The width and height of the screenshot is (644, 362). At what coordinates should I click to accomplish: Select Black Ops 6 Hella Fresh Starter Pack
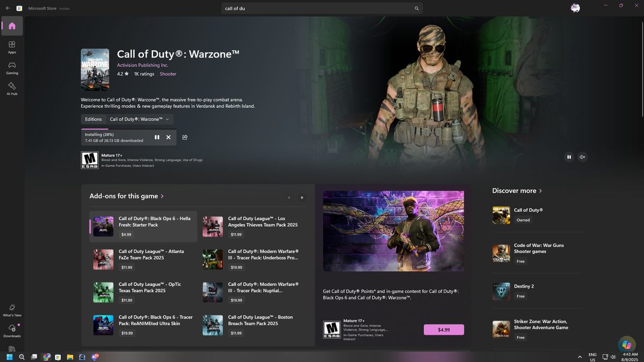[x=143, y=227]
